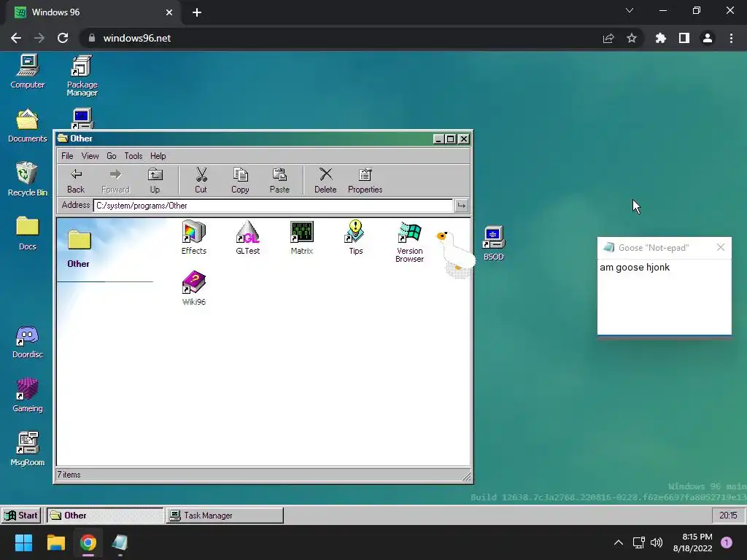Select the Matrix program icon
The image size is (747, 560).
point(302,237)
